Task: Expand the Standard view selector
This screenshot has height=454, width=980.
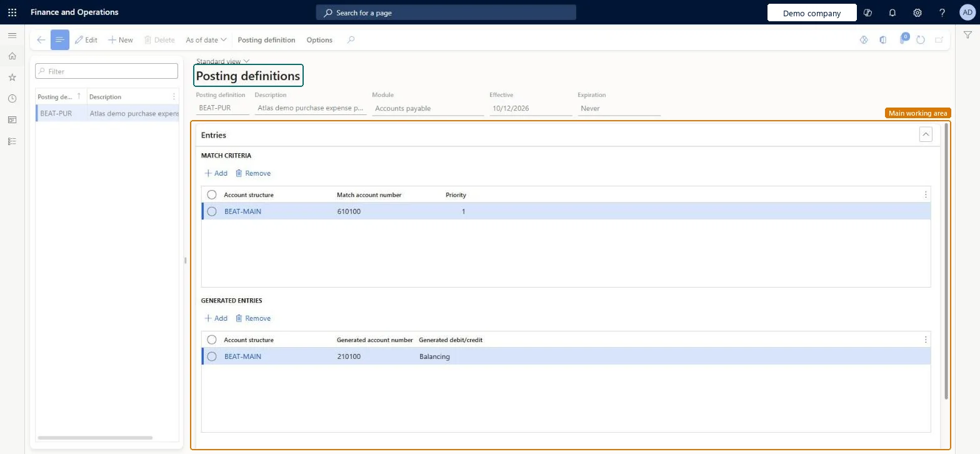Action: [x=223, y=61]
